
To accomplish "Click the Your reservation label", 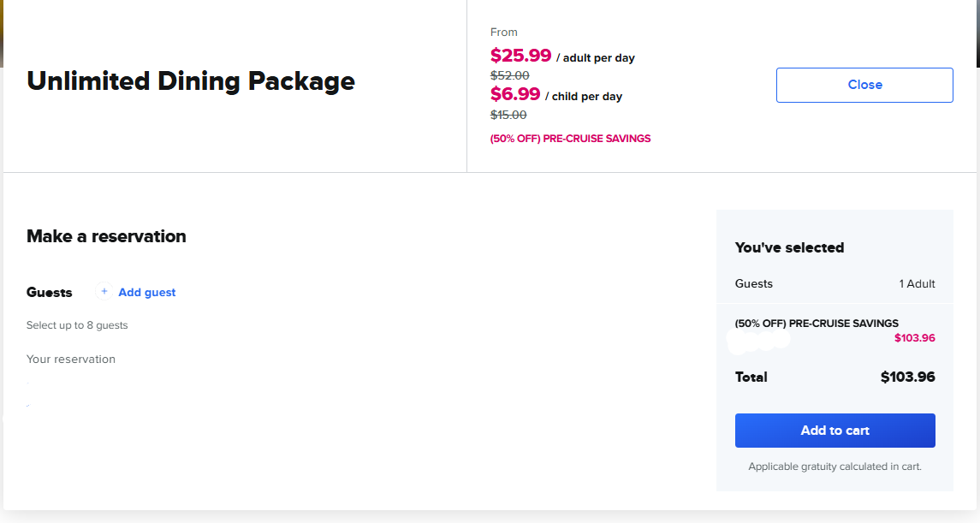I will tap(71, 360).
